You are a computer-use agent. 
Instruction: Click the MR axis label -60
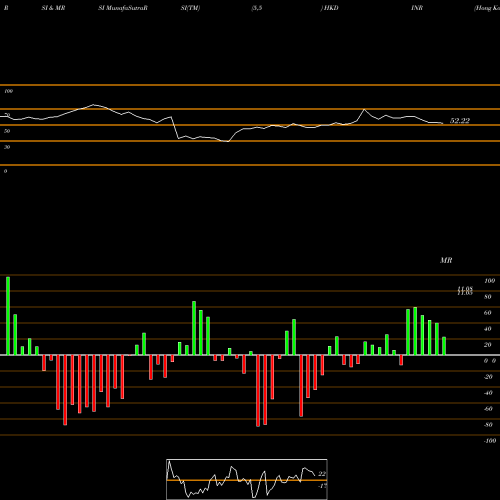[488, 409]
